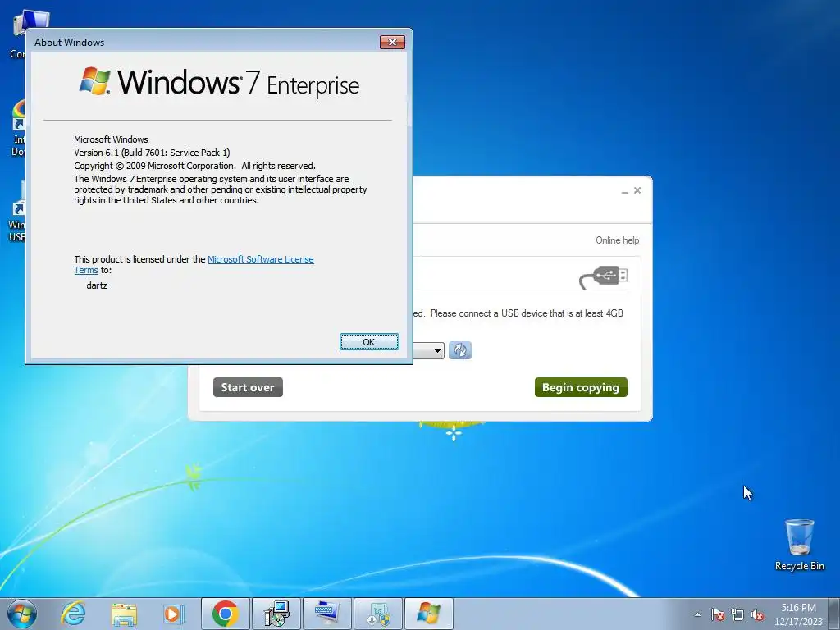Show hidden system tray icons
Image resolution: width=840 pixels, height=630 pixels.
pyautogui.click(x=697, y=614)
